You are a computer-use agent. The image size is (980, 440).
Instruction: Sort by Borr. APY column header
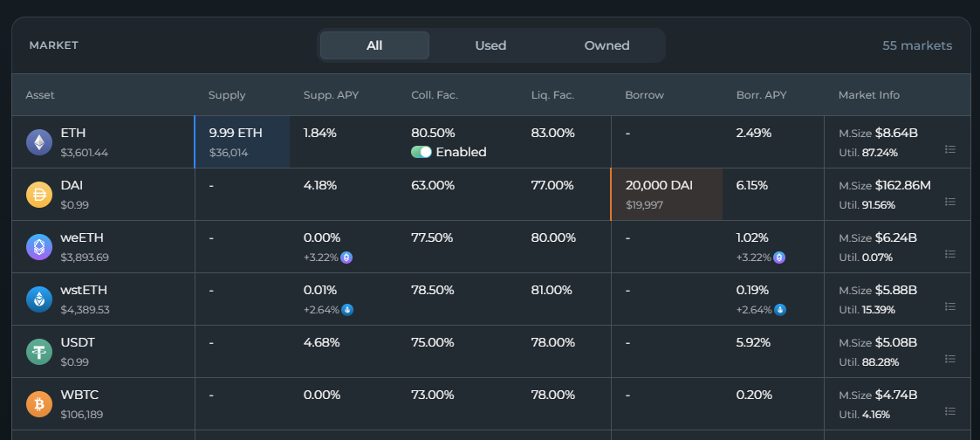tap(761, 95)
